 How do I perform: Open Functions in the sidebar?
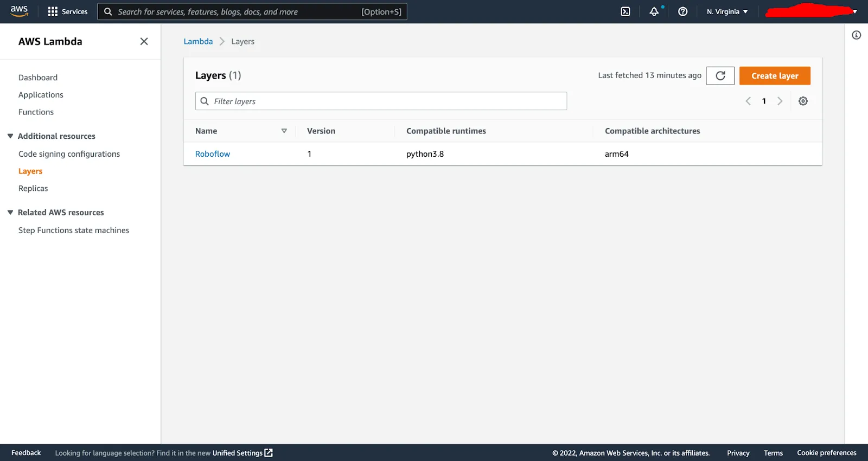click(36, 112)
